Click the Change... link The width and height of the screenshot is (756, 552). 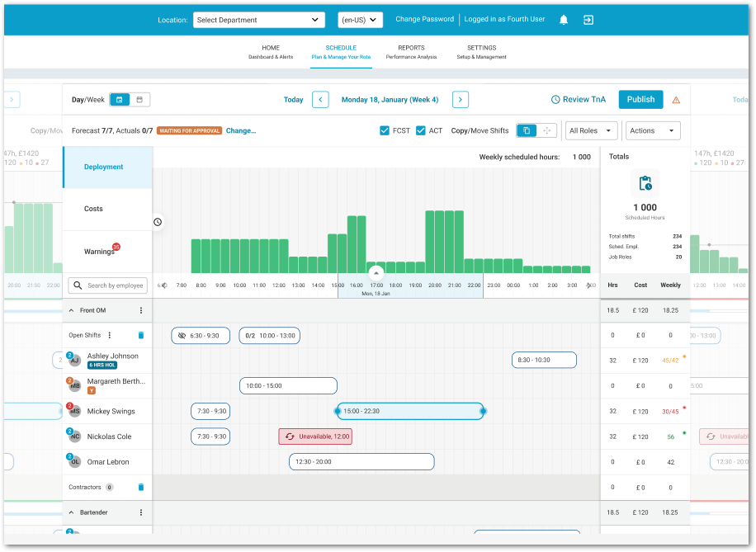coord(241,130)
